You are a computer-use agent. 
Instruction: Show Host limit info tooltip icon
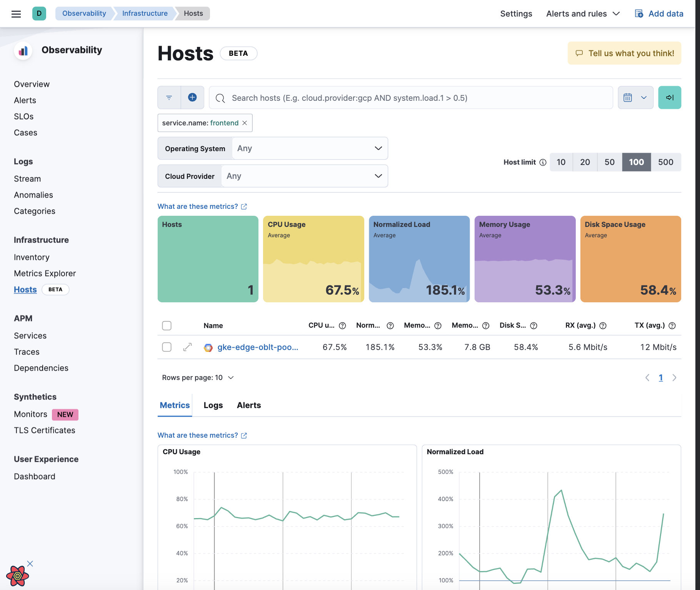[543, 162]
